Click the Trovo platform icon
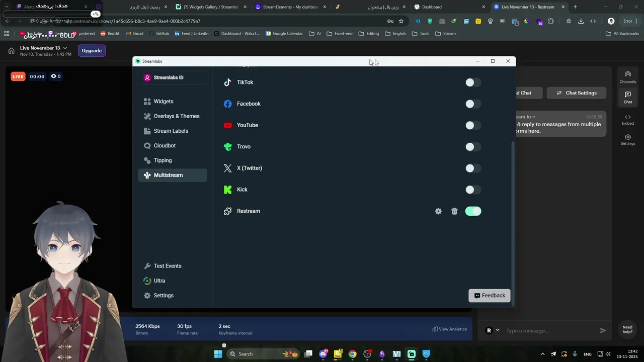The width and height of the screenshot is (644, 362). pyautogui.click(x=227, y=147)
